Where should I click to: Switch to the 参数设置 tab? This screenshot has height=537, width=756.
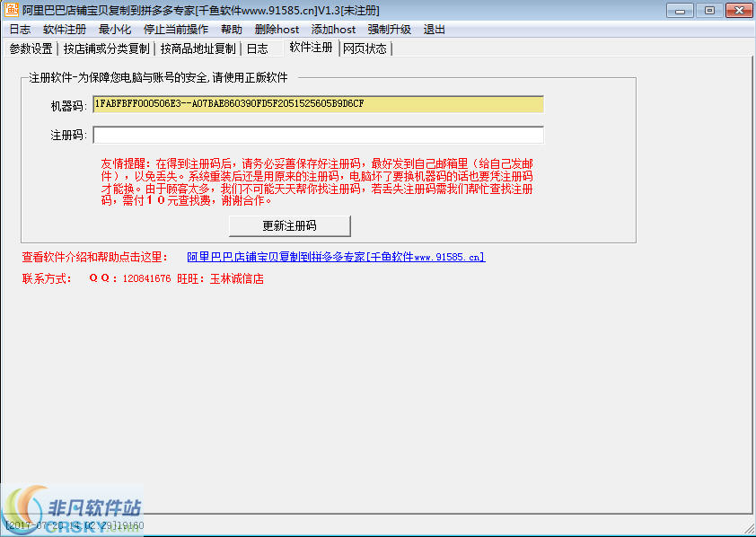[x=31, y=48]
